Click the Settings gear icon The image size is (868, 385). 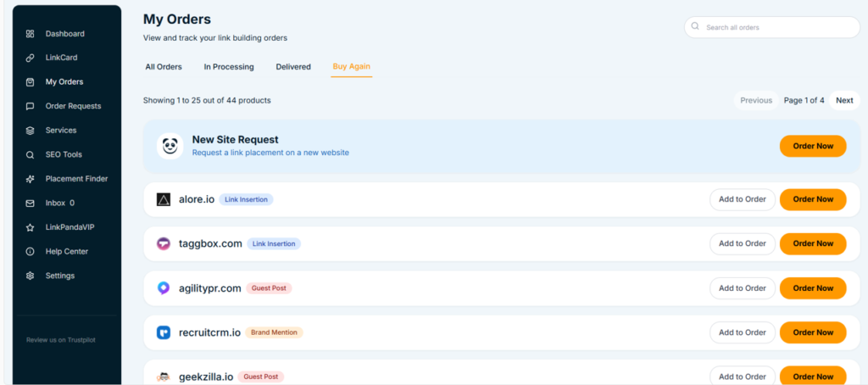click(x=30, y=276)
